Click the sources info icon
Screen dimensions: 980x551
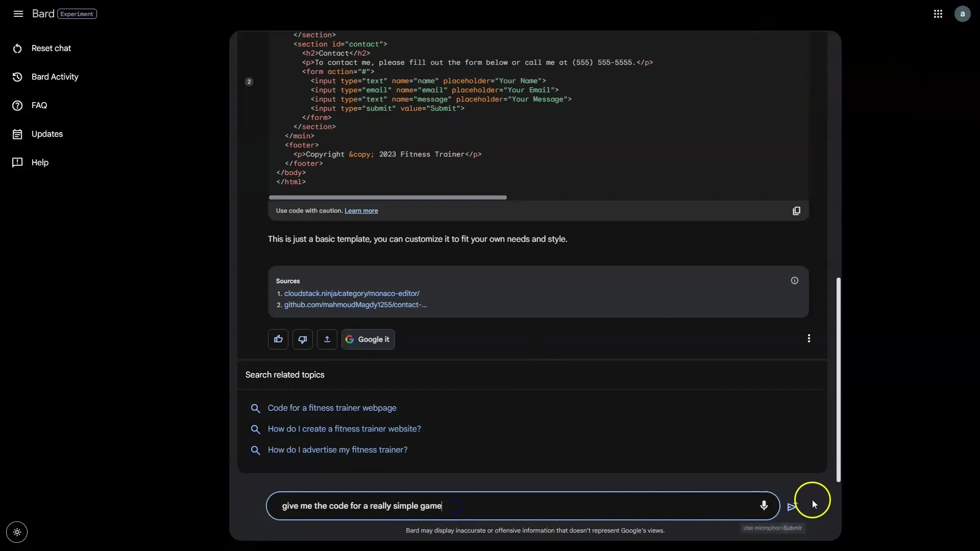point(794,281)
